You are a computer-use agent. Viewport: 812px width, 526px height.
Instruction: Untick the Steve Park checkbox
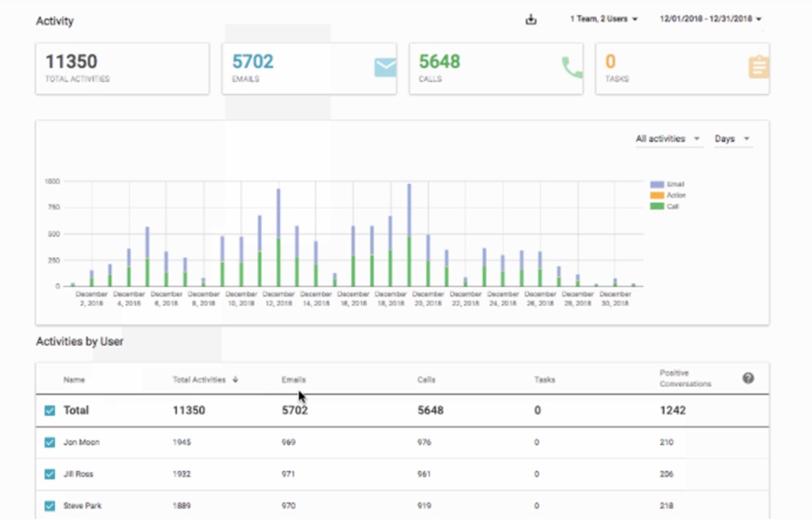point(50,506)
